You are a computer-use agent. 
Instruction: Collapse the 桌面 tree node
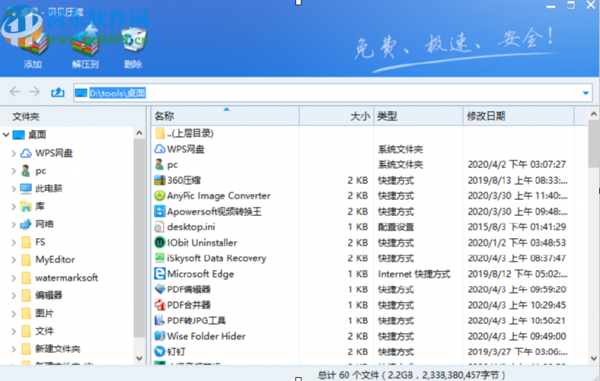(6, 135)
